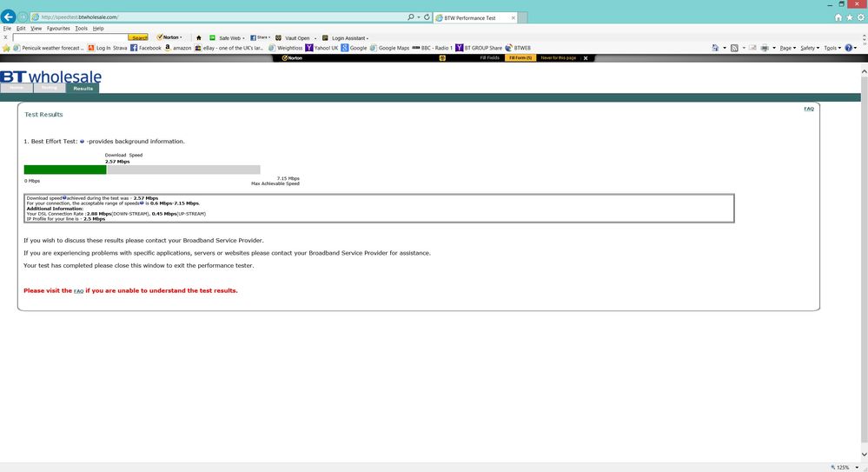Click Fill Fields in the Norton bar
Image resolution: width=868 pixels, height=472 pixels.
(x=489, y=57)
